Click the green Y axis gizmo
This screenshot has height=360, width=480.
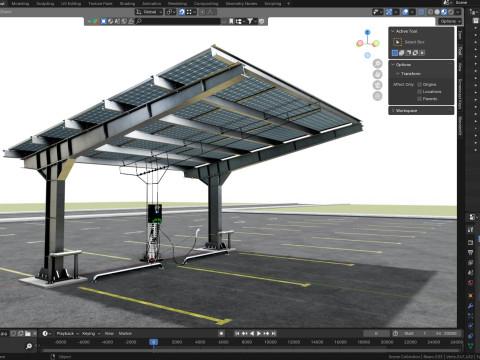376,43
